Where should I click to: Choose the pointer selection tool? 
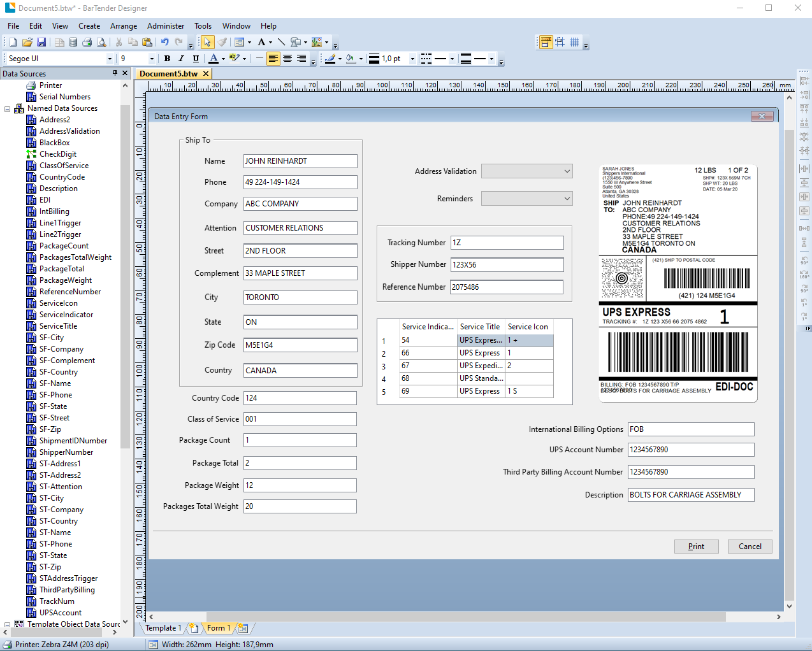[207, 42]
